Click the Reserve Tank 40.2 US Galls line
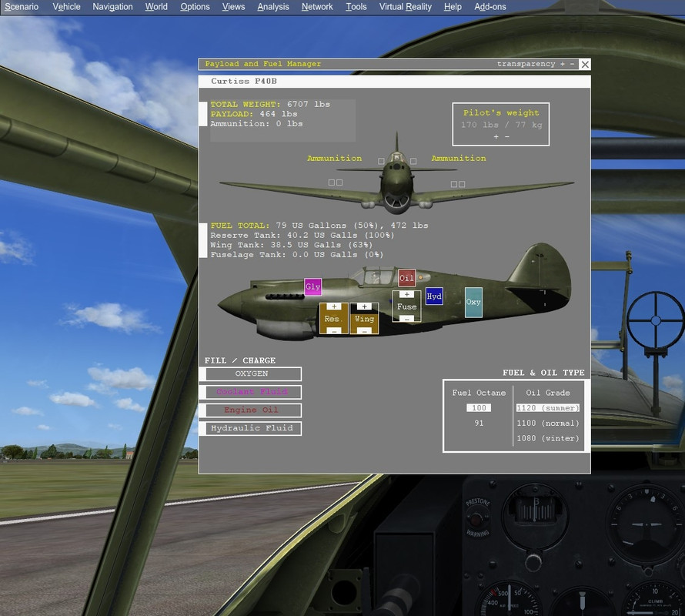Viewport: 685px width, 616px height. 302,235
